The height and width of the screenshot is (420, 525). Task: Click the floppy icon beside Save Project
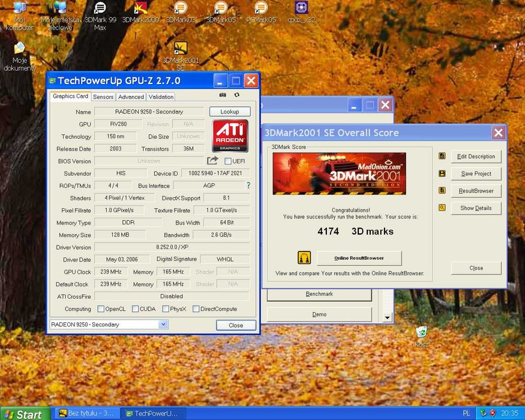click(442, 173)
